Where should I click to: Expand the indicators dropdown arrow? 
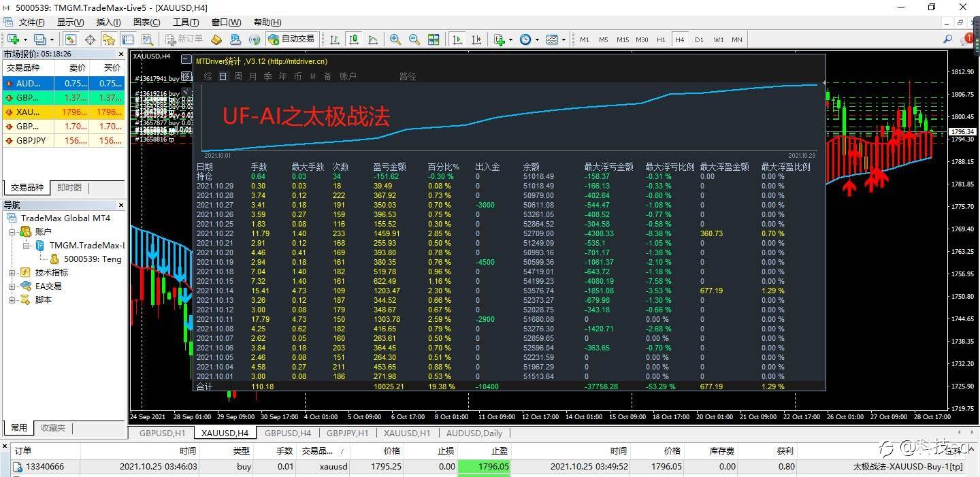tap(510, 39)
